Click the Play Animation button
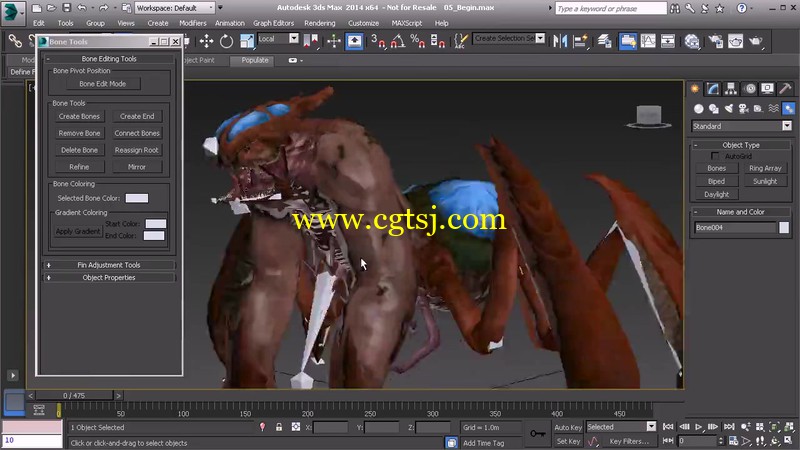This screenshot has width=800, height=450. (698, 427)
